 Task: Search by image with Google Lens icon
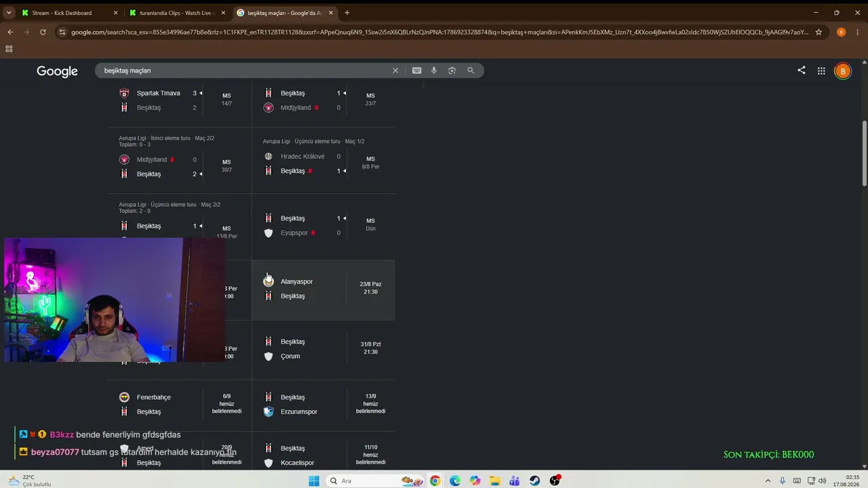[x=452, y=70]
